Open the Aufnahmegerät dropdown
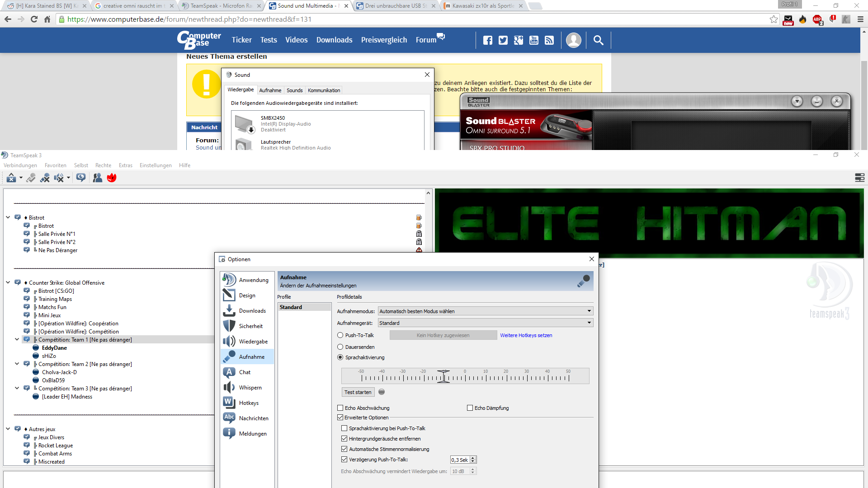868x488 pixels. click(x=486, y=323)
